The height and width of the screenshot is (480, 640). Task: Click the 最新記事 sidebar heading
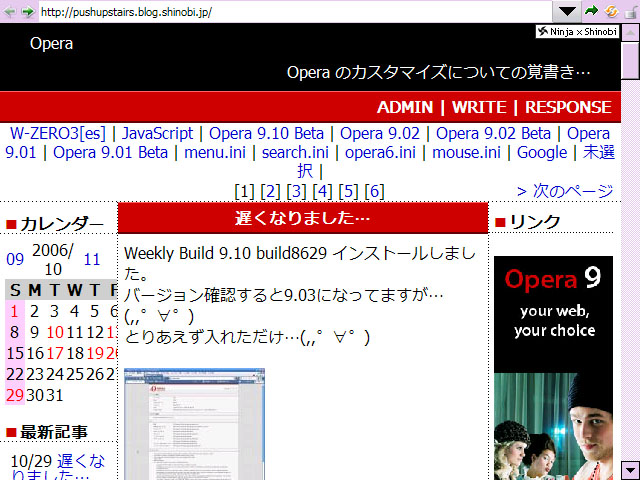pos(54,432)
